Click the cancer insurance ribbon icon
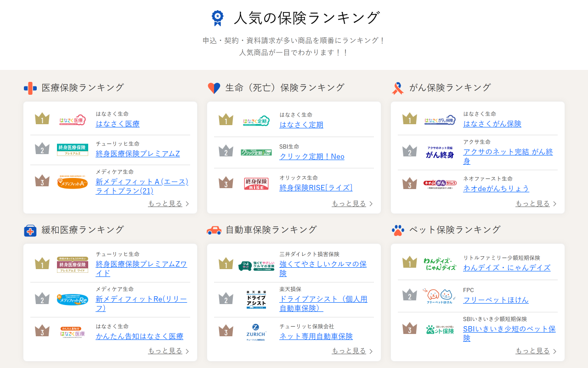588x368 pixels. pyautogui.click(x=398, y=88)
